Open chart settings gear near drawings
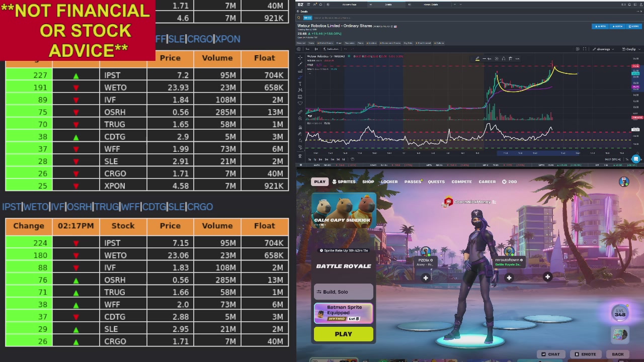The width and height of the screenshot is (644, 362). tap(577, 49)
